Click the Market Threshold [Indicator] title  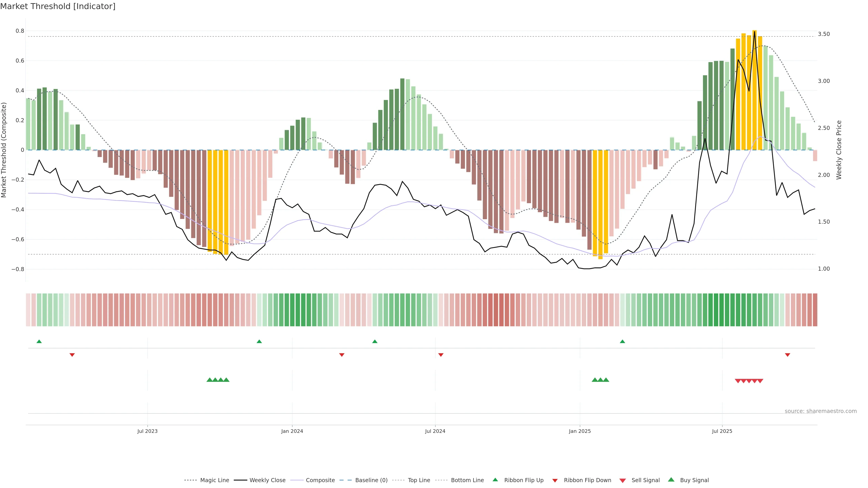[x=58, y=6]
